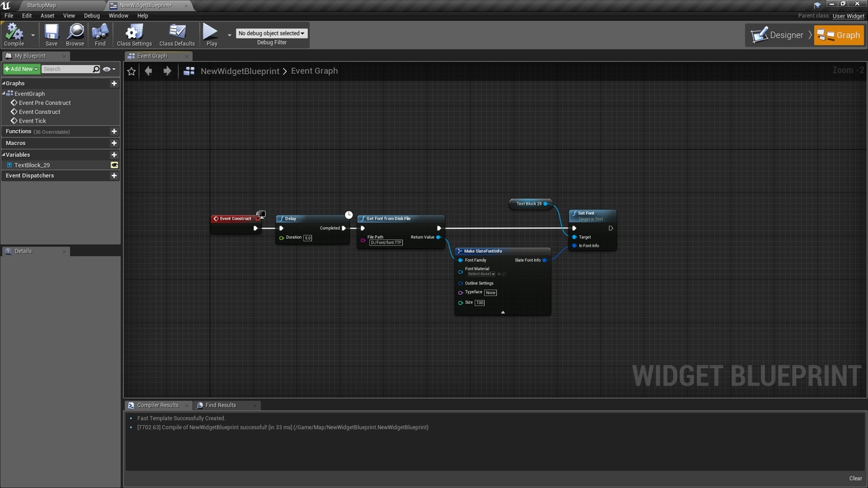
Task: Go forward in graph navigation history
Action: pos(167,70)
